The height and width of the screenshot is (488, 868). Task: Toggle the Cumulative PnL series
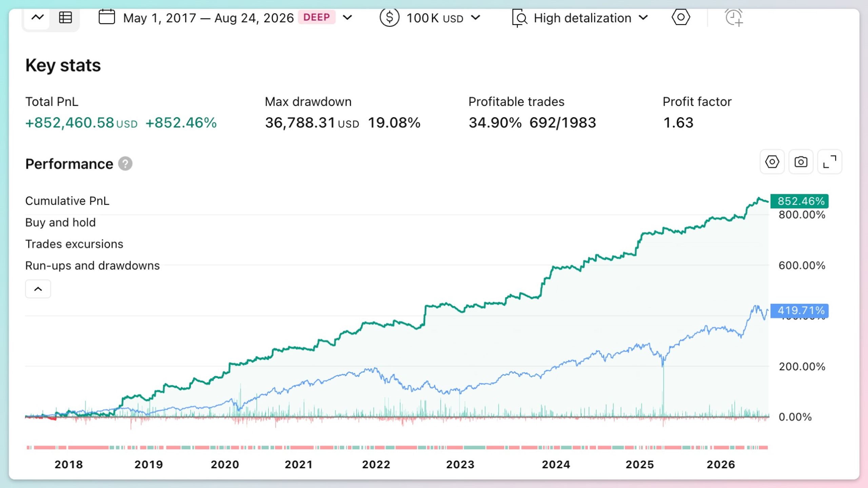(67, 201)
